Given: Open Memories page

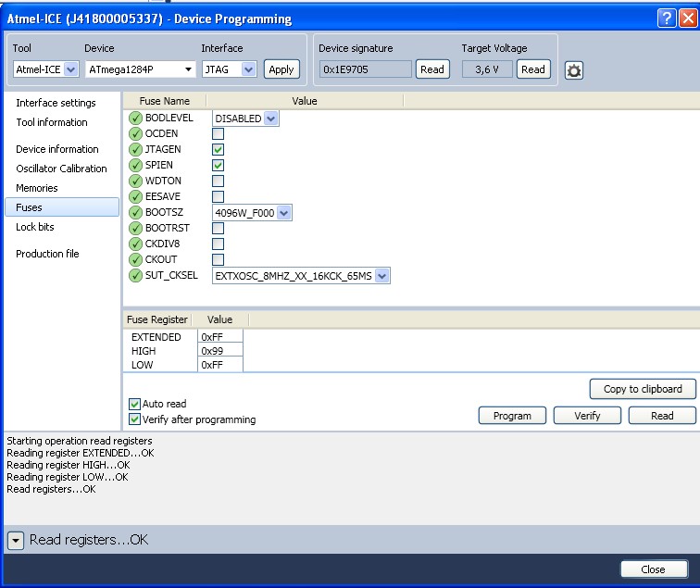Looking at the screenshot, I should point(37,188).
